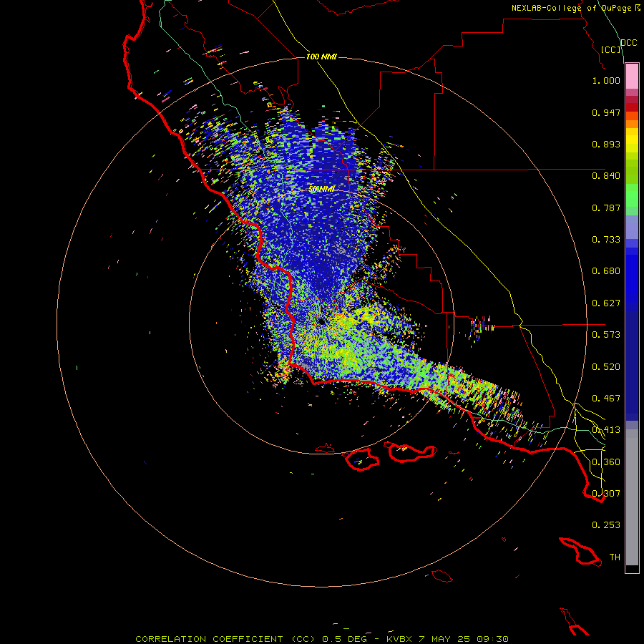Click the TH threshold legend label
Screen dimensions: 644x644
[615, 557]
